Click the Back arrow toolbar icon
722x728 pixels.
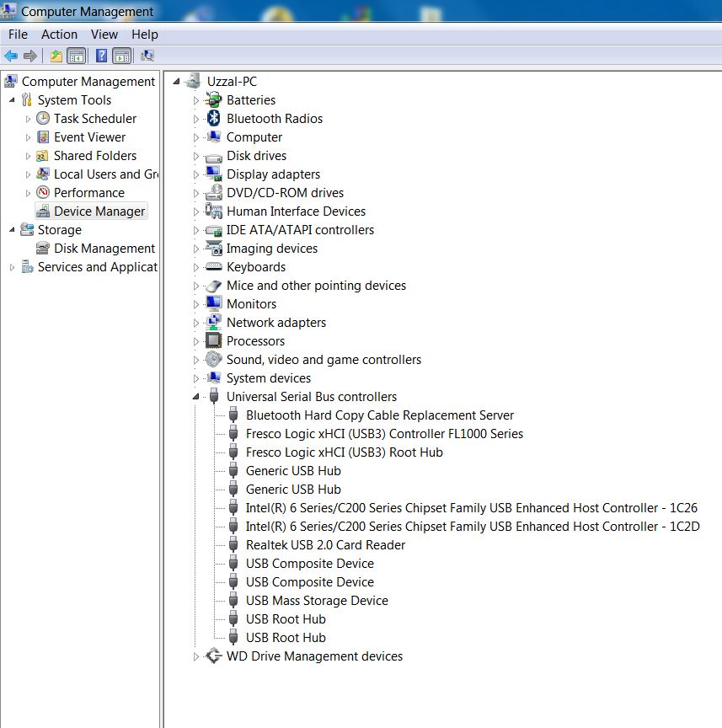tap(11, 56)
